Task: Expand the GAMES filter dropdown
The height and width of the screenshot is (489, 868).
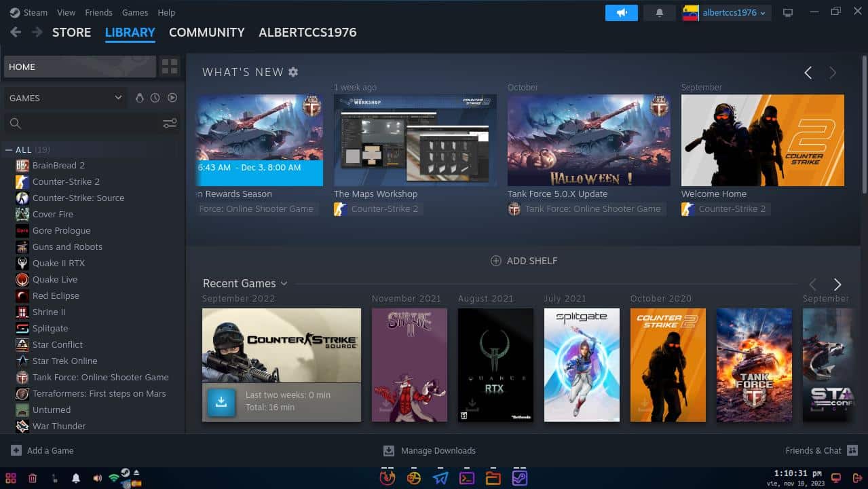Action: 65,98
